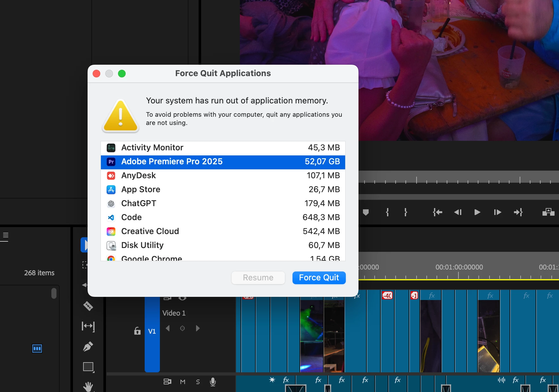Click the Premiere Pro app icon
The image size is (559, 392).
click(x=111, y=162)
